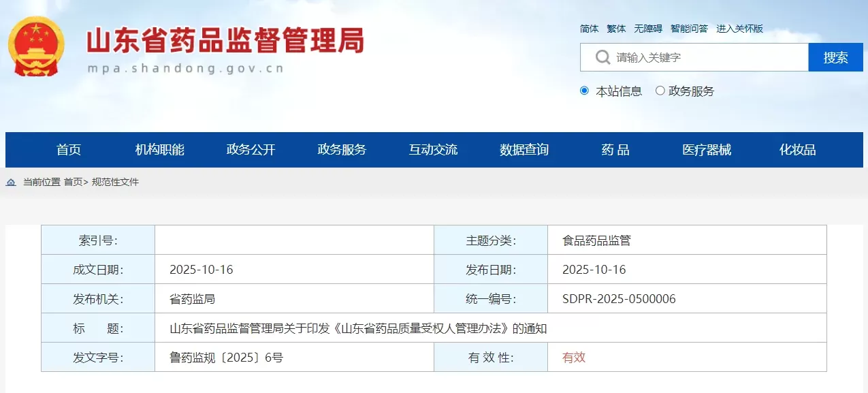
Task: Click the national emblem logo
Action: point(35,47)
